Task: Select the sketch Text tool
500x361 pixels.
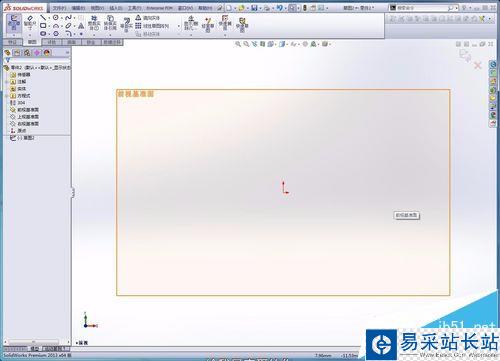Action: [81, 26]
